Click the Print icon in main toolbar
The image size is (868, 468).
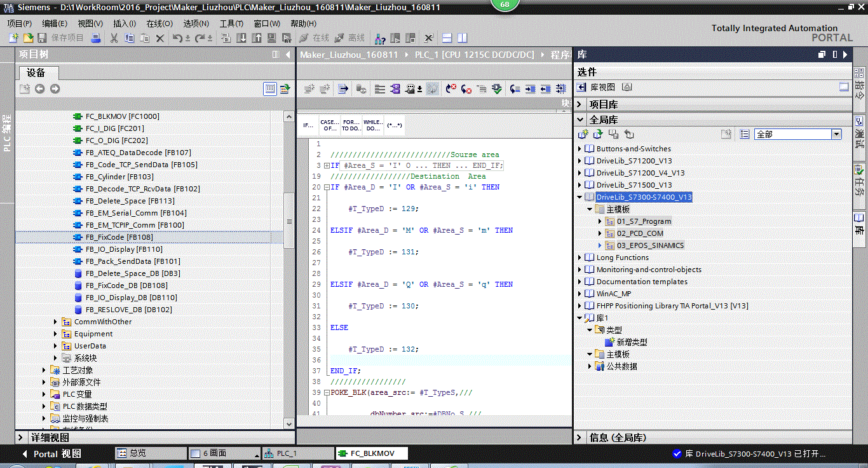[x=95, y=38]
